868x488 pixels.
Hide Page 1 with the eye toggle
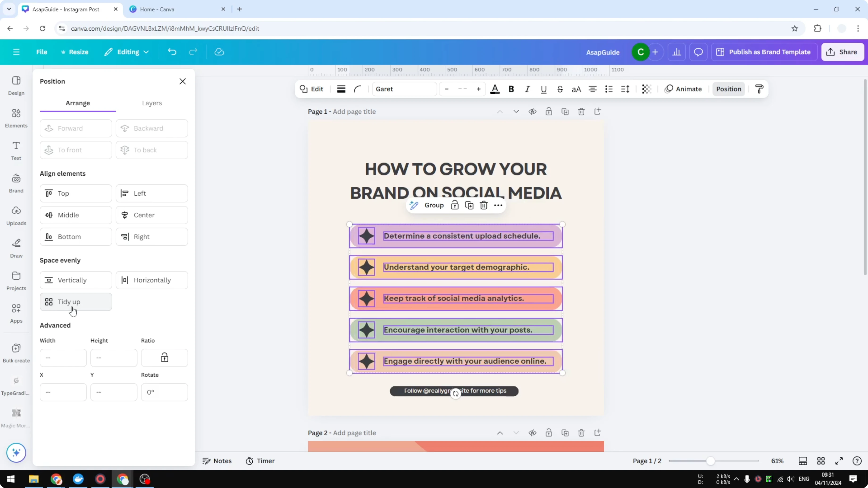click(x=532, y=112)
